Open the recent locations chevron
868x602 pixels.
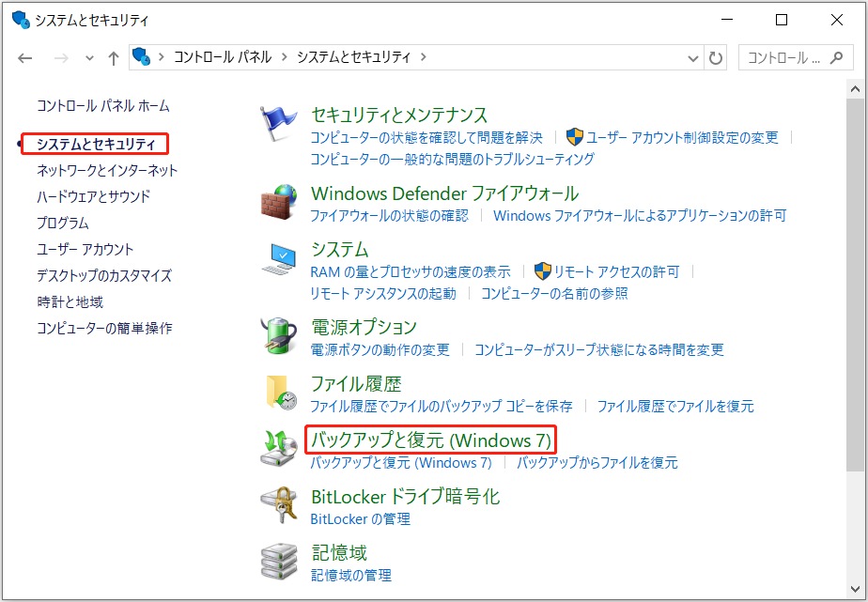pos(88,57)
